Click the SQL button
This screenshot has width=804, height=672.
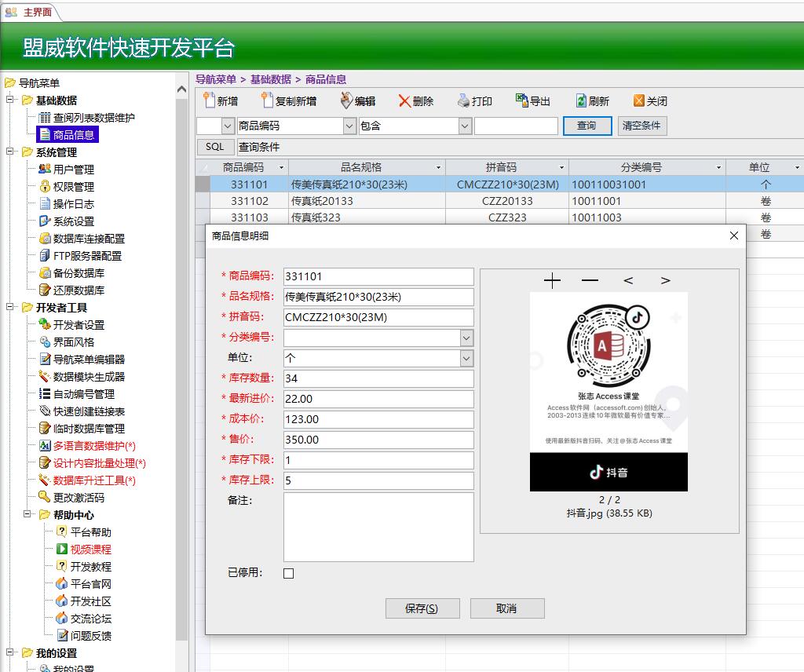(215, 147)
